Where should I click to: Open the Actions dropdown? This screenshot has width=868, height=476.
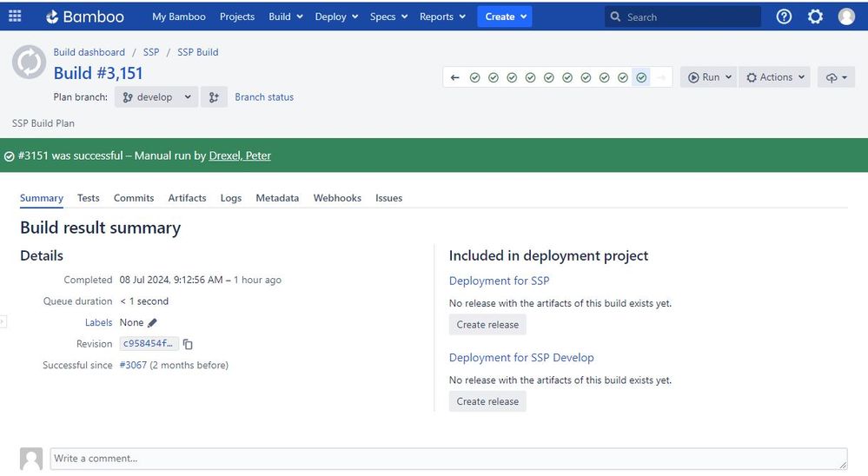(774, 77)
